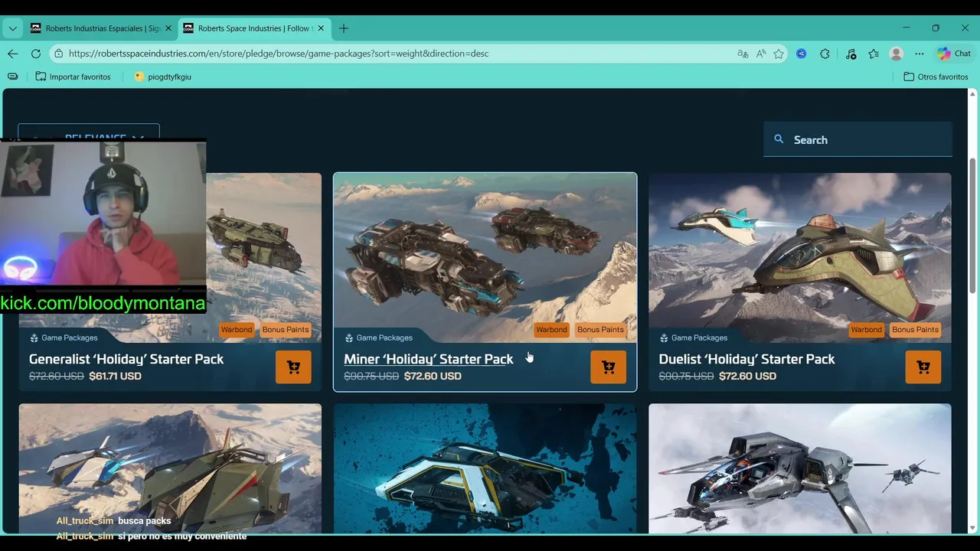Open a new browser tab
Screen dimensions: 980x551
(344, 28)
